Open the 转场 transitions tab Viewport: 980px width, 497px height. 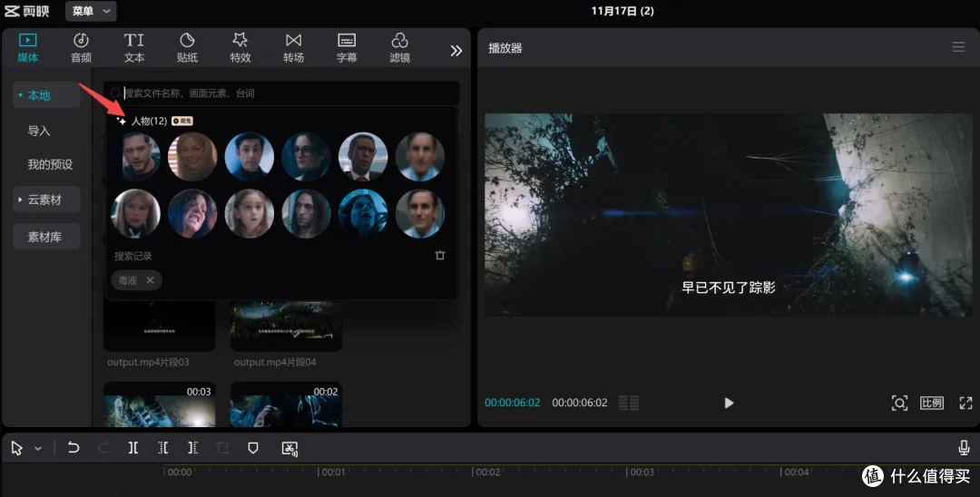293,48
